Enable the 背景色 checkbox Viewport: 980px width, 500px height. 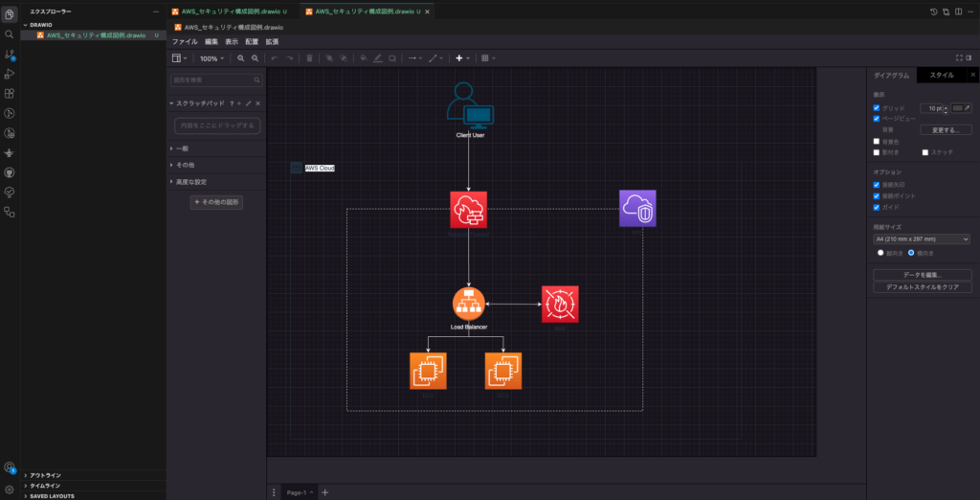click(877, 141)
